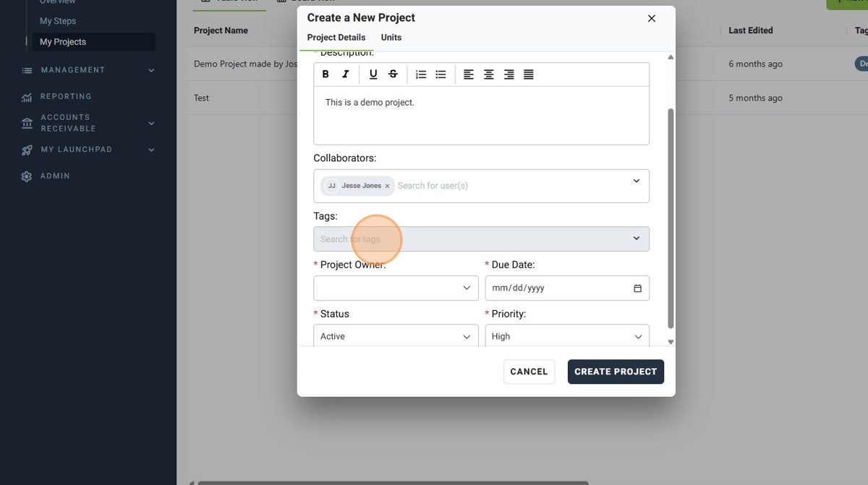Image resolution: width=868 pixels, height=485 pixels.
Task: Click in the description text area
Action: pos(481,116)
